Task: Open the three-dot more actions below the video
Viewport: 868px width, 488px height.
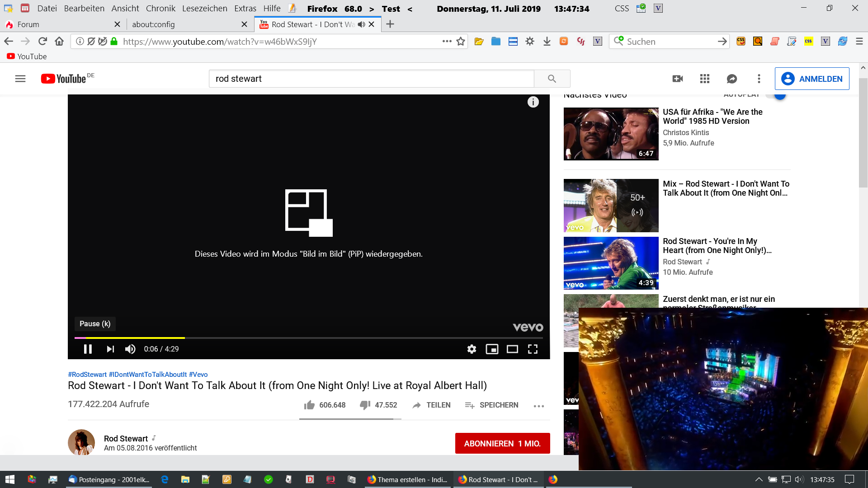Action: 538,406
